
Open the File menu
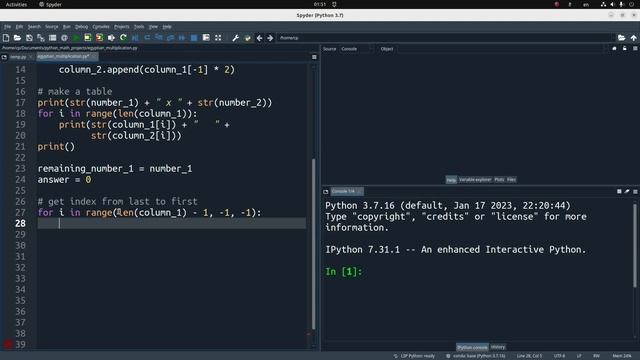pos(7,27)
